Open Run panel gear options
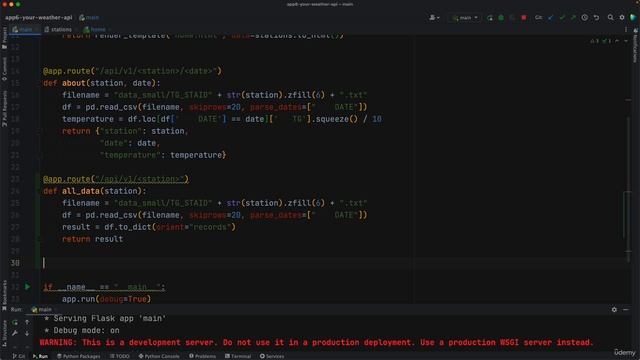Image resolution: width=640 pixels, height=360 pixels. 614,310
